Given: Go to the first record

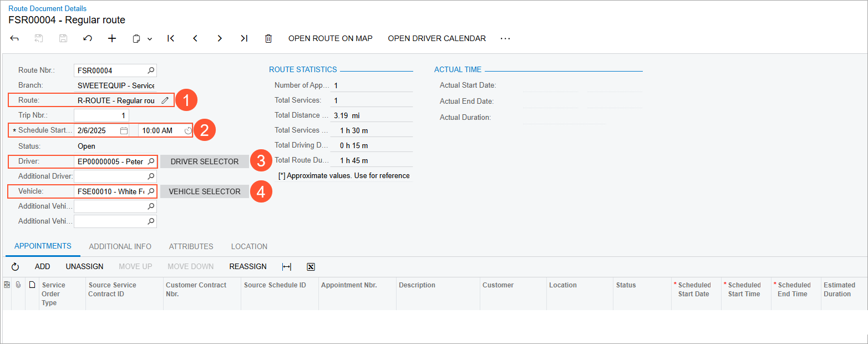Looking at the screenshot, I should 171,38.
